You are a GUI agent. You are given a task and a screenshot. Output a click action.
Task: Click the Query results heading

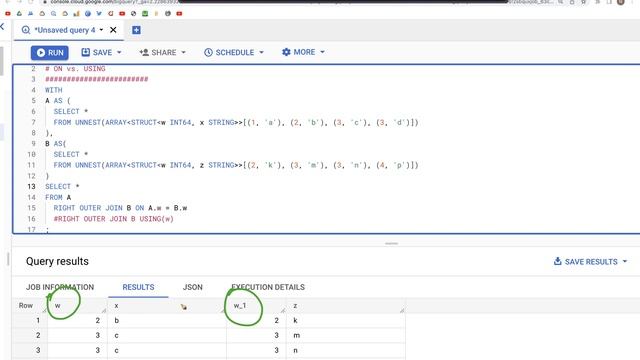[57, 261]
